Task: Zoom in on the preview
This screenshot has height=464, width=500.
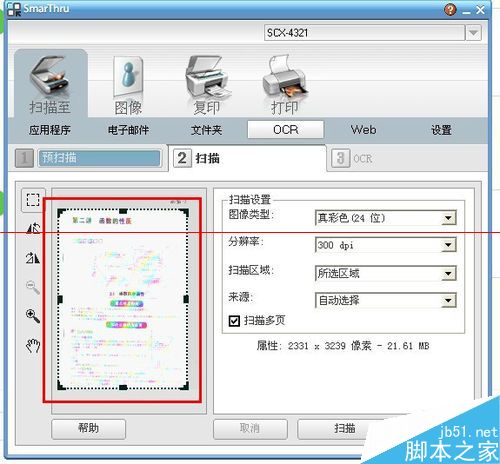Action: point(33,315)
